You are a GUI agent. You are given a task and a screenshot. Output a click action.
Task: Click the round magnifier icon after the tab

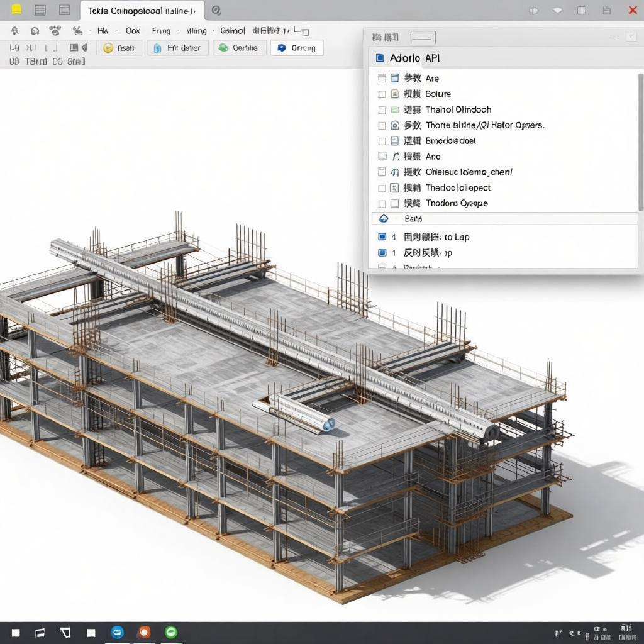(216, 11)
